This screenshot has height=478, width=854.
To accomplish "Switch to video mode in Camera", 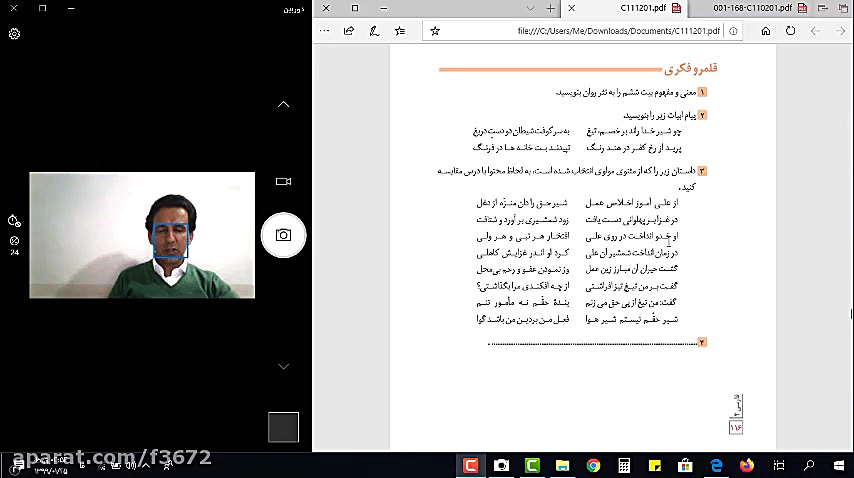I will coord(283,181).
